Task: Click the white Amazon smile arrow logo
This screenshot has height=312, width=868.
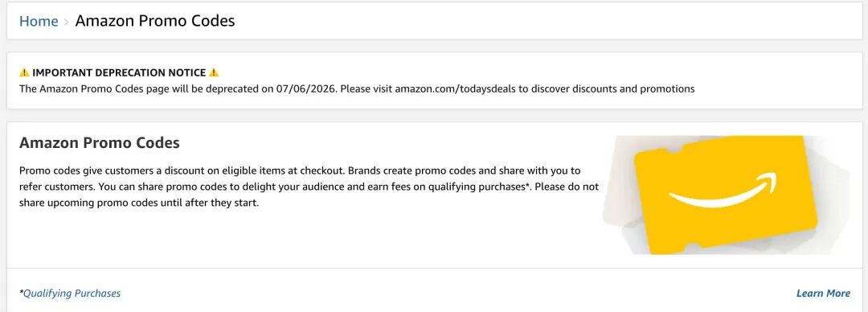Action: 723,191
